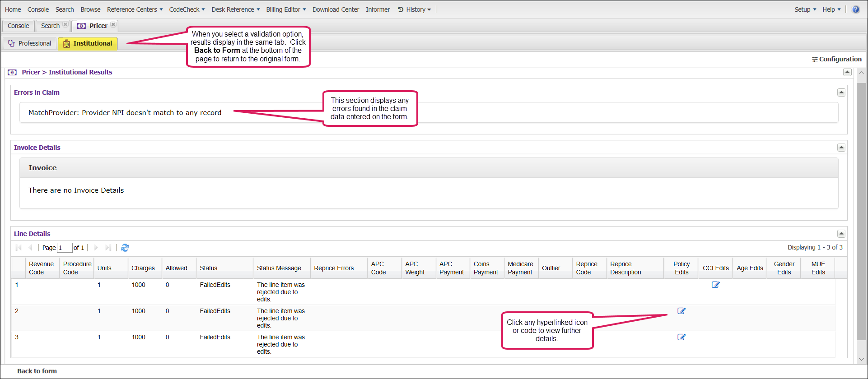Go to the first page of Line Details
The image size is (868, 379).
pyautogui.click(x=19, y=248)
